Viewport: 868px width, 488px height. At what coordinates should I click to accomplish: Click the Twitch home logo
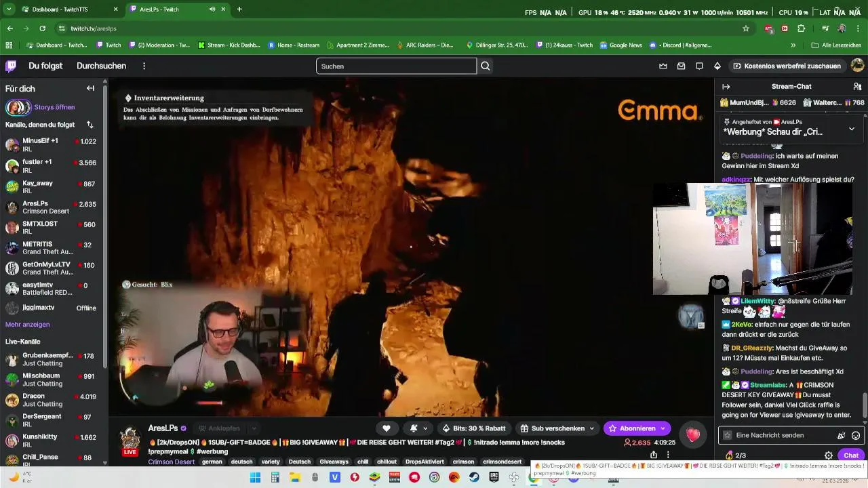pos(11,66)
